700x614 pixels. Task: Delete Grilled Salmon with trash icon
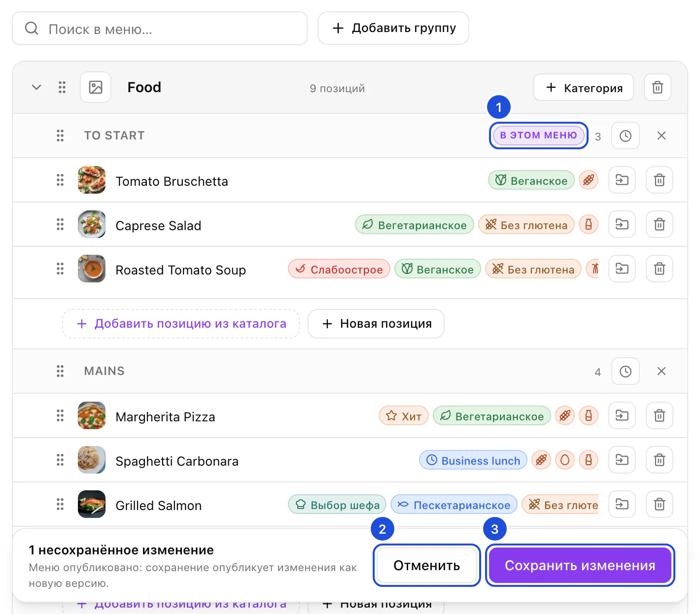(x=660, y=505)
